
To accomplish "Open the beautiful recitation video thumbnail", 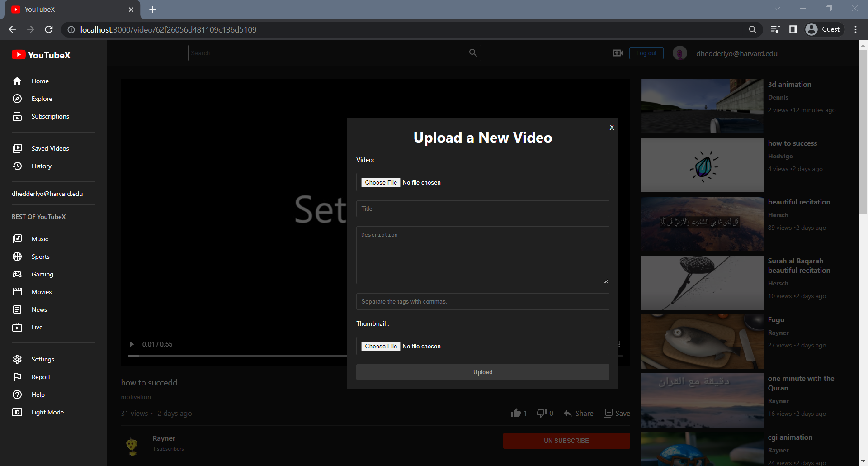I will point(702,224).
